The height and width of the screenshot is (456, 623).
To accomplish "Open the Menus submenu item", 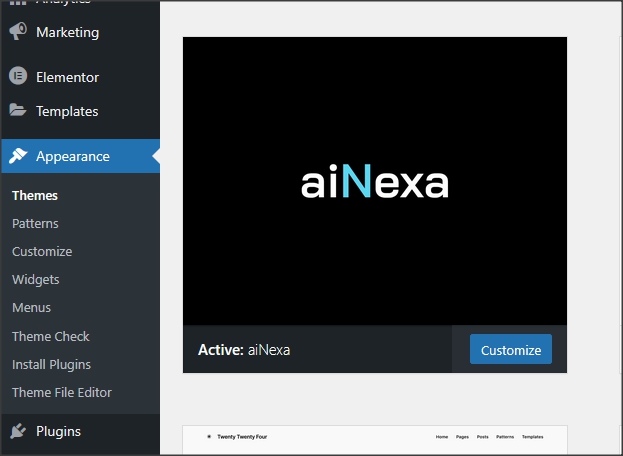I will (31, 308).
